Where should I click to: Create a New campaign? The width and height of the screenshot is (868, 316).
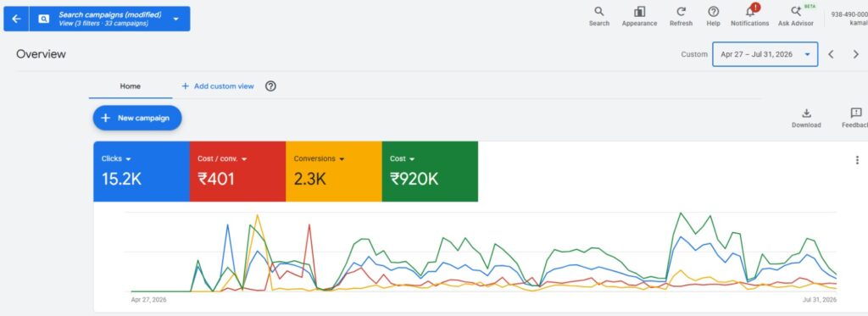coord(137,118)
